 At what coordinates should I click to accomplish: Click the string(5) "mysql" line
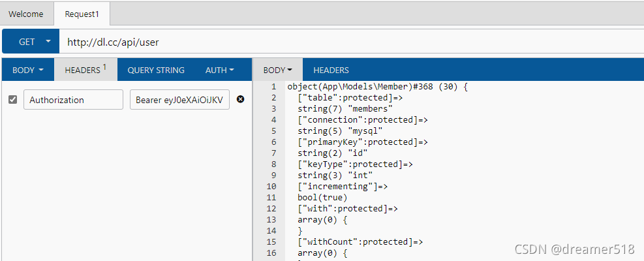point(340,131)
